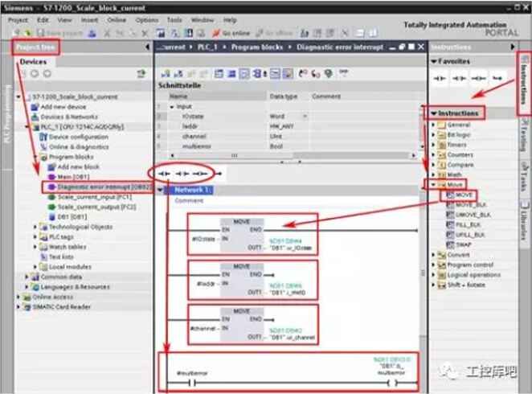
Task: Select the MOVE instruction icon
Action: pyautogui.click(x=448, y=195)
